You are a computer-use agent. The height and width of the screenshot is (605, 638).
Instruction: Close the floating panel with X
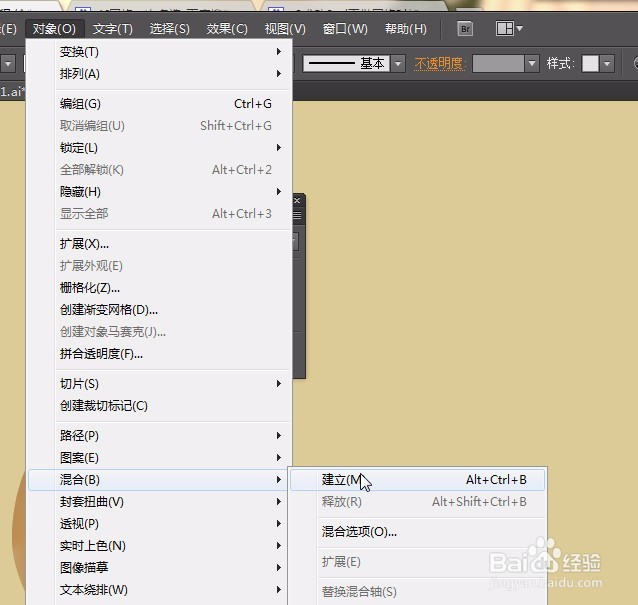[297, 200]
